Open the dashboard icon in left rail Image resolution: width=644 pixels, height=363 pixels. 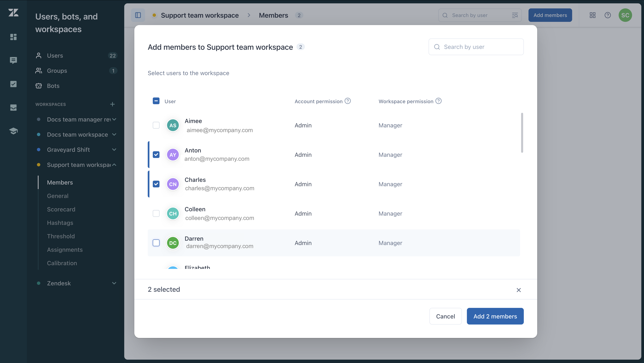click(13, 37)
